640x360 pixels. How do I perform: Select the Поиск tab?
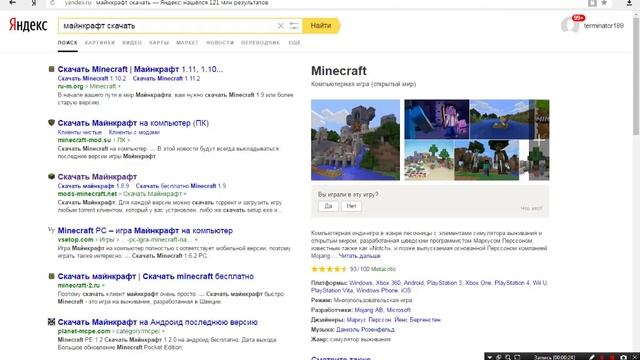[67, 42]
